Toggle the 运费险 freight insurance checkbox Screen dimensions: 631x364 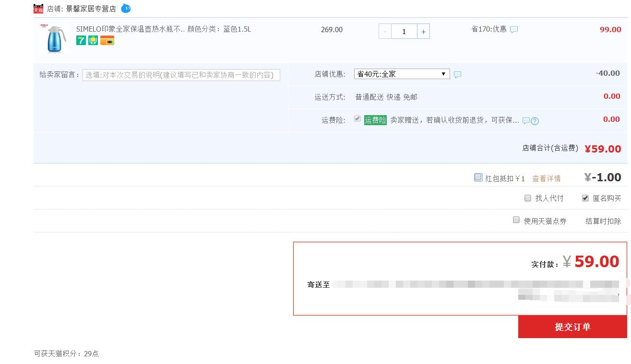pos(357,118)
